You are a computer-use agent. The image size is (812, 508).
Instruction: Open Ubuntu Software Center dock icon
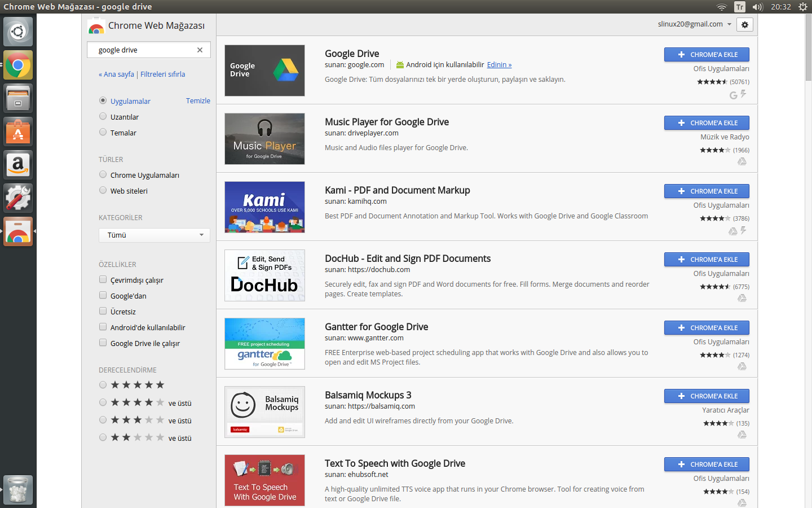[x=18, y=132]
